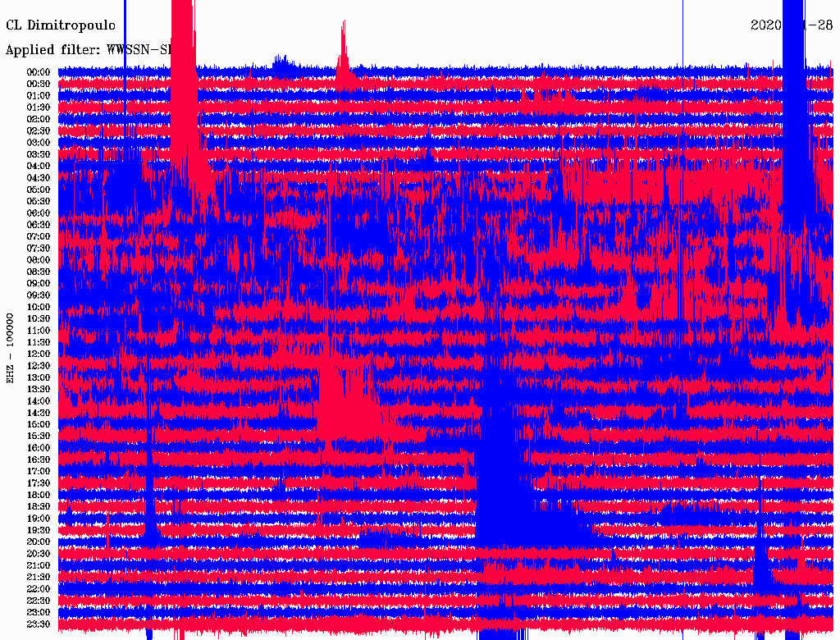Click the 21:30 time label
The image size is (840, 640).
coord(39,578)
